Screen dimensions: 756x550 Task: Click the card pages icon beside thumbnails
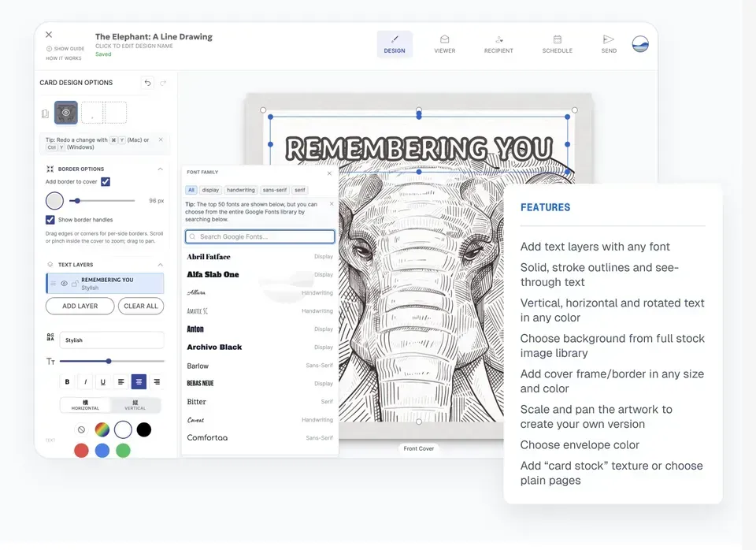click(45, 113)
